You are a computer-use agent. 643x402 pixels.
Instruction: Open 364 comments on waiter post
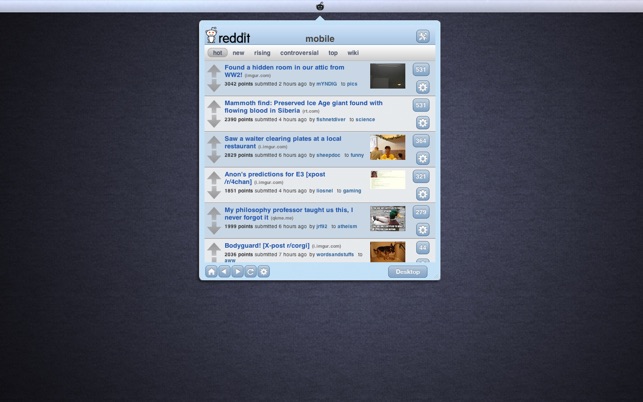pos(421,141)
